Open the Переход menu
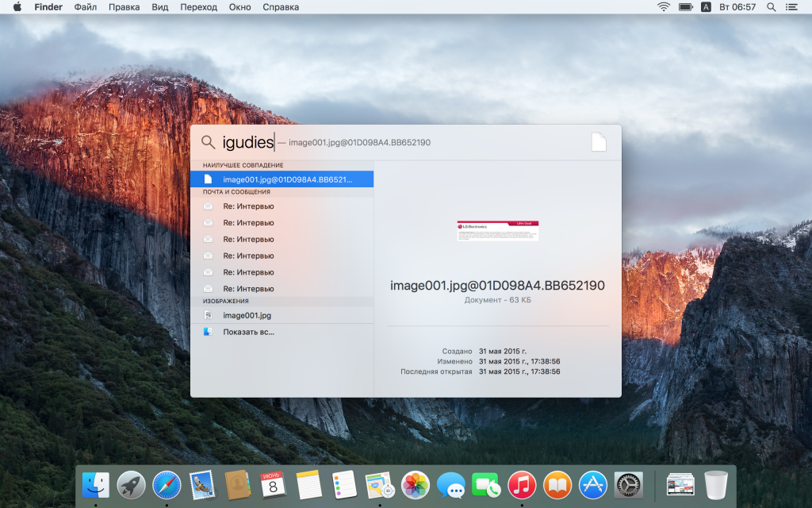812x508 pixels. pos(198,7)
